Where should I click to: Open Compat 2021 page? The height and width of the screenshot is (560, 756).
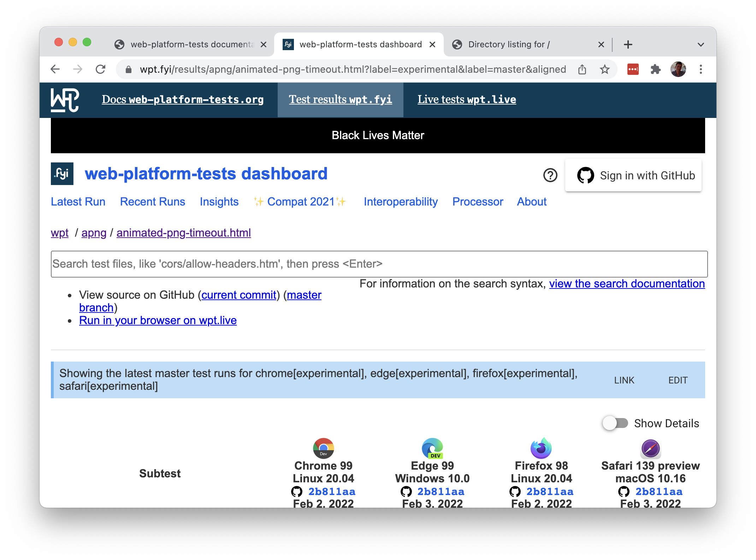point(300,202)
